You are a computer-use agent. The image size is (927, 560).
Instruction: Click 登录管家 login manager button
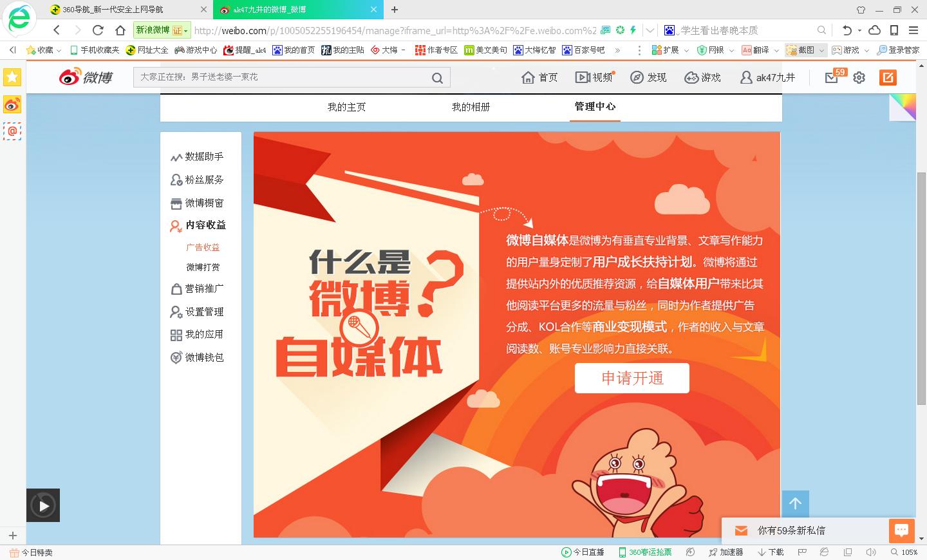tap(898, 50)
